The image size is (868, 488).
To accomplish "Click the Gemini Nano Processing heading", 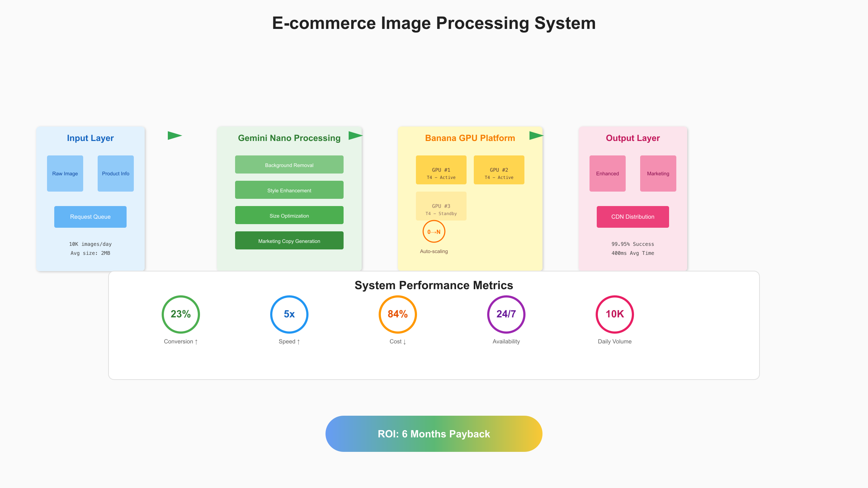I will click(289, 138).
